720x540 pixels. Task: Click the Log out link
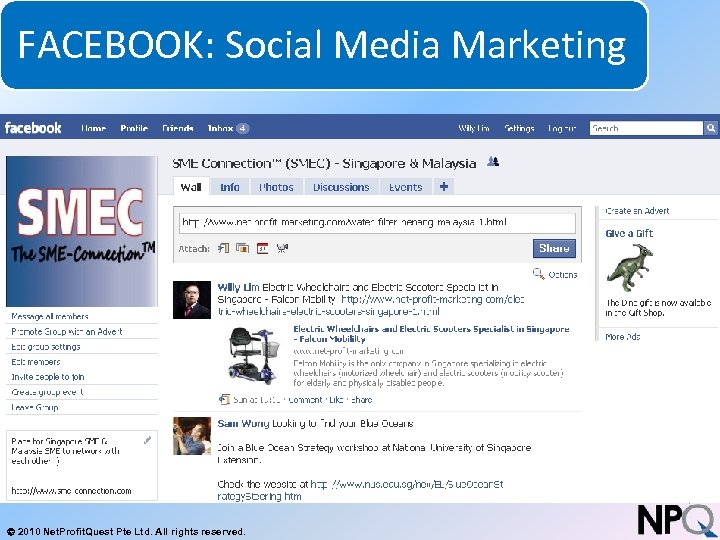562,128
